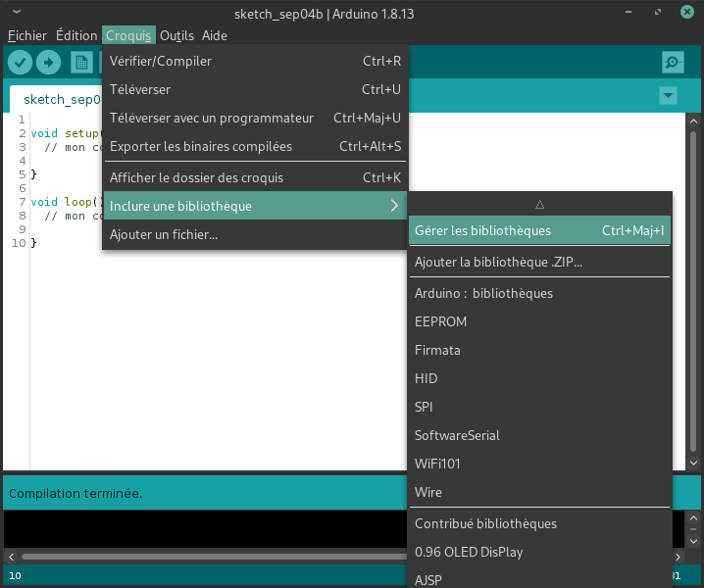This screenshot has height=588, width=704.
Task: Select Ajouter la bibliothèque .ZIP...
Action: [x=539, y=262]
